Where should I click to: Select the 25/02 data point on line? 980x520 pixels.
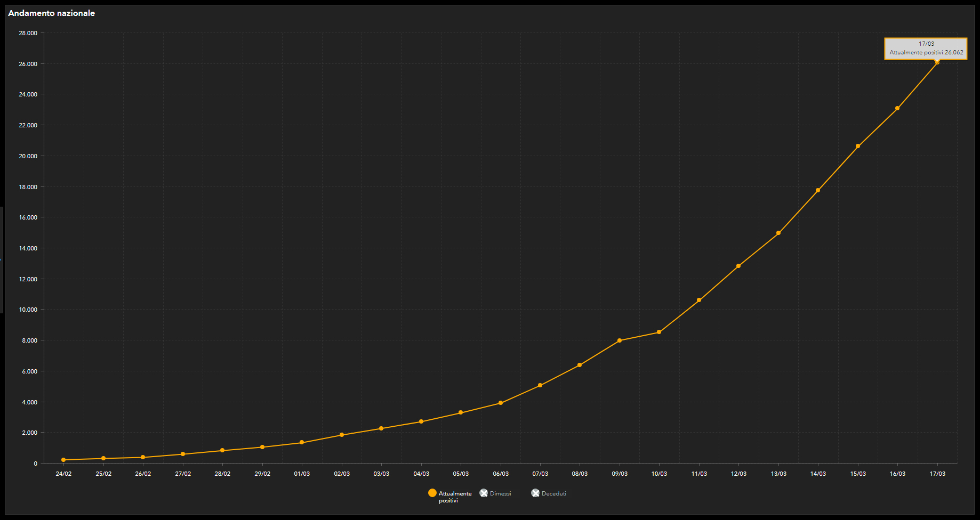pyautogui.click(x=103, y=458)
